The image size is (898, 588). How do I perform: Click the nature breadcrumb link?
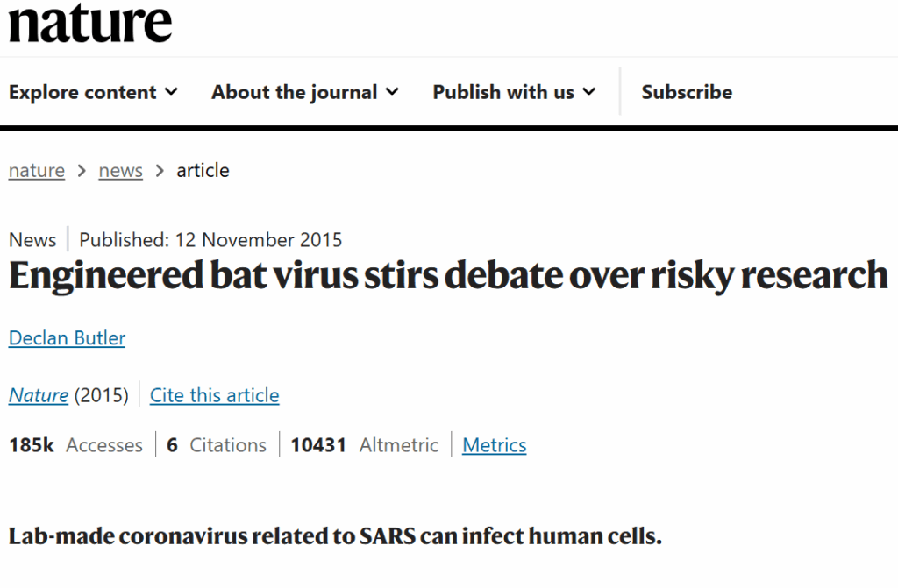pyautogui.click(x=37, y=171)
